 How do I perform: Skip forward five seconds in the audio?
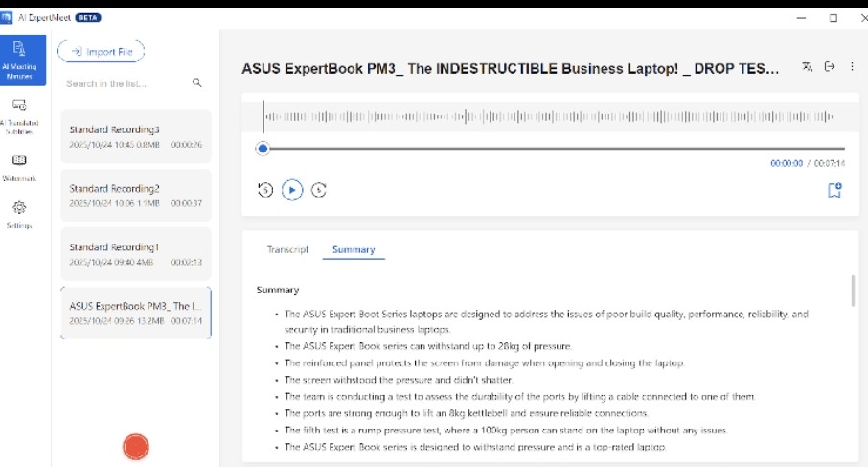point(319,190)
